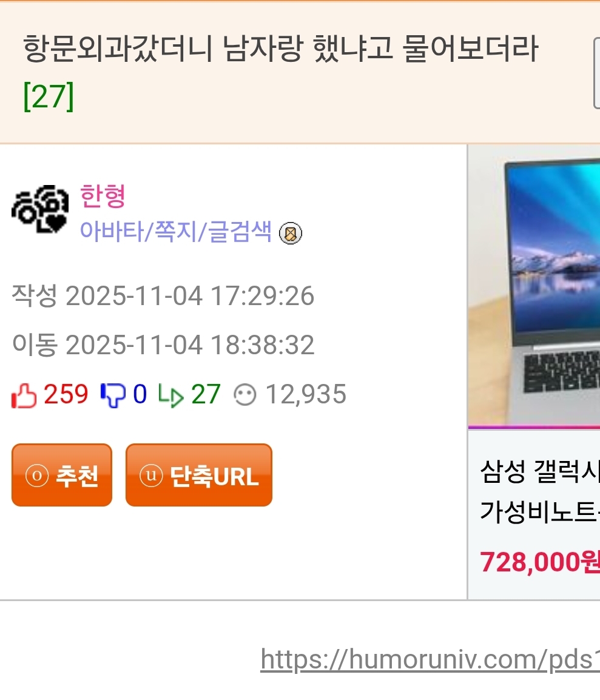The image size is (600, 700).
Task: Click the 27 comment count number
Action: click(x=206, y=394)
